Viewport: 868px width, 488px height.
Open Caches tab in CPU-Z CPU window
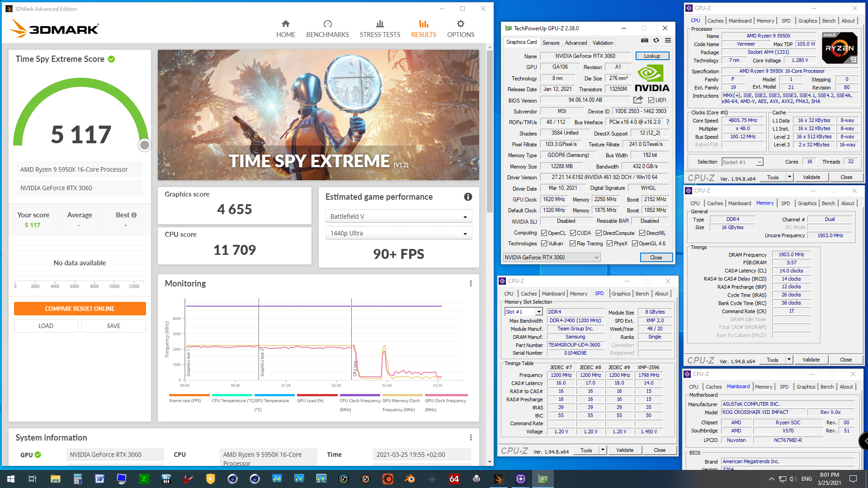[x=715, y=21]
